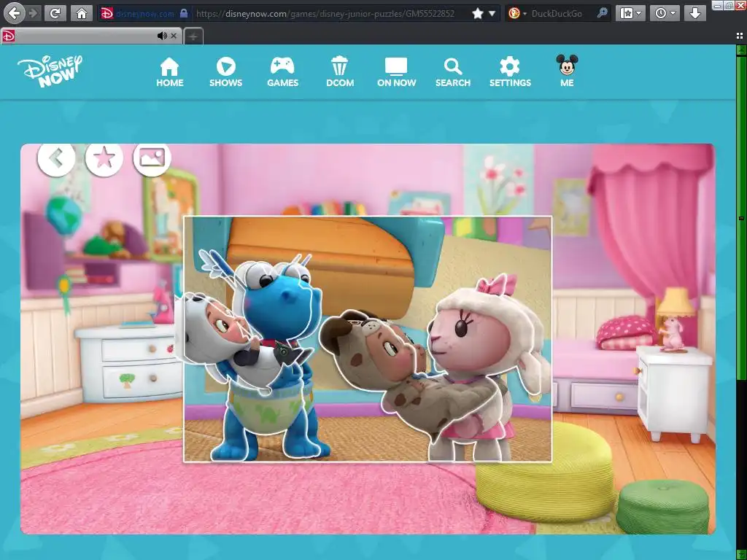Screen dimensions: 747x560
Task: Bookmark page with the address bar star
Action: (x=478, y=13)
